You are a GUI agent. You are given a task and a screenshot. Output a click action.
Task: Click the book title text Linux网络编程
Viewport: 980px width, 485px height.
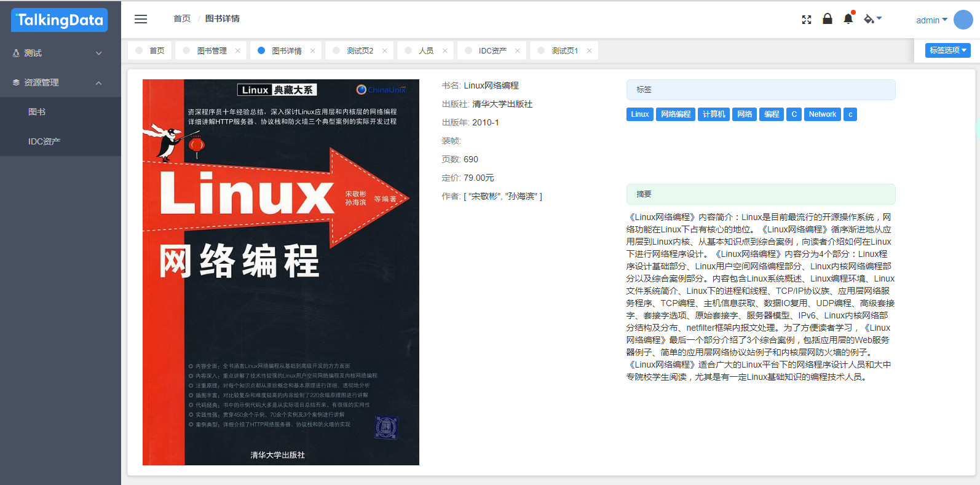(x=491, y=85)
